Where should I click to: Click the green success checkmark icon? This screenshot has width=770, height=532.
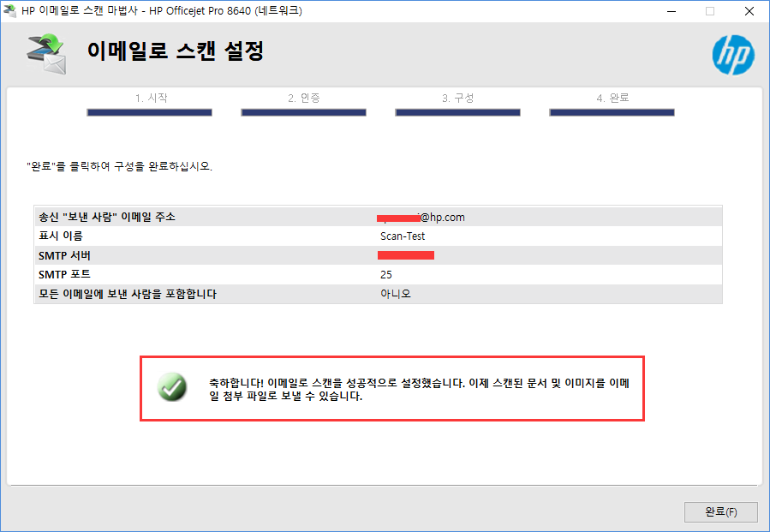click(172, 386)
